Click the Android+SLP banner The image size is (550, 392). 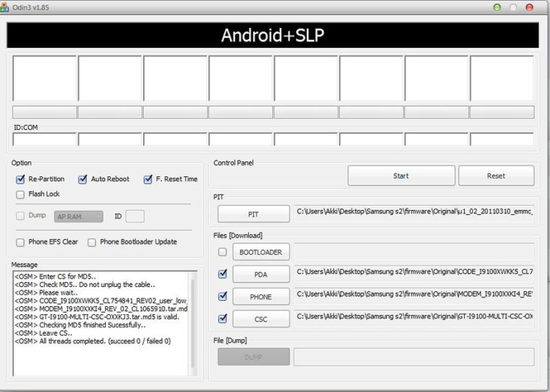(273, 35)
